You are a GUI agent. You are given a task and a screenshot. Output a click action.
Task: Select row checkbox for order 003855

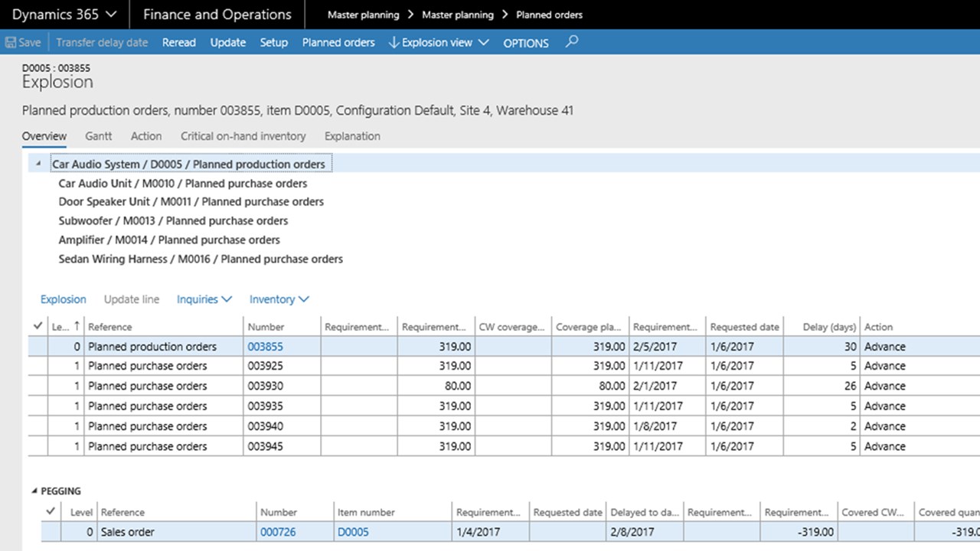(38, 347)
